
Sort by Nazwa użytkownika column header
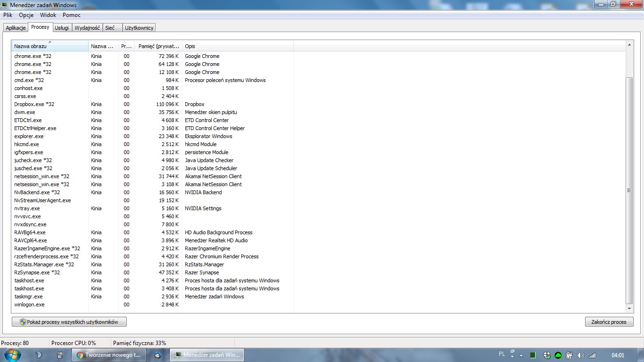click(103, 46)
